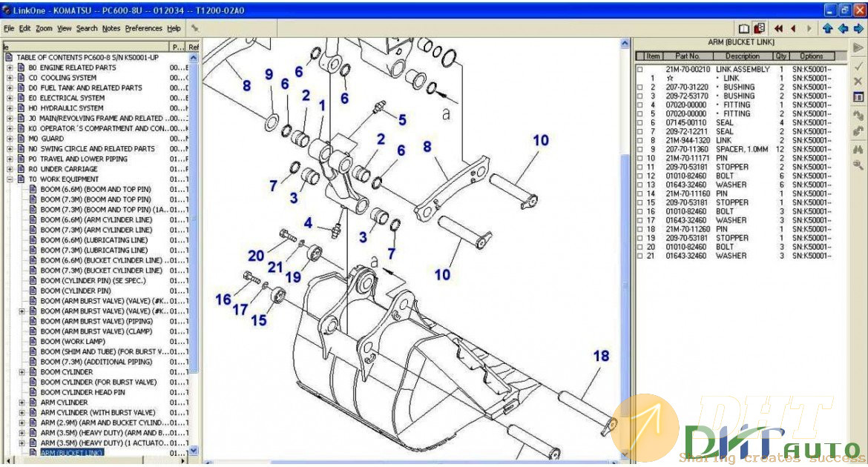This screenshot has height=467, width=868.
Task: Tick checkbox for item 12 BOLT
Action: 640,176
